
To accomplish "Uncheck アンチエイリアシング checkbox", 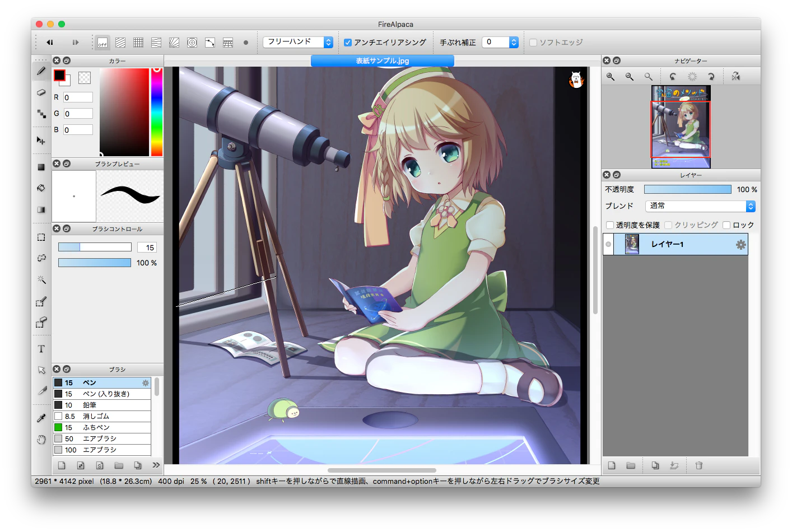I will (348, 43).
